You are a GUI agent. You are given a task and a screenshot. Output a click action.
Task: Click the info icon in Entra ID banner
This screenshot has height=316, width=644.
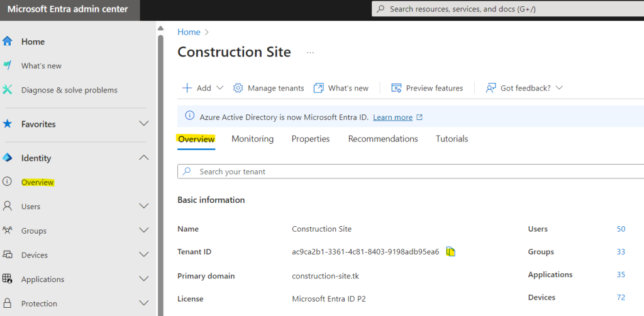coord(189,116)
